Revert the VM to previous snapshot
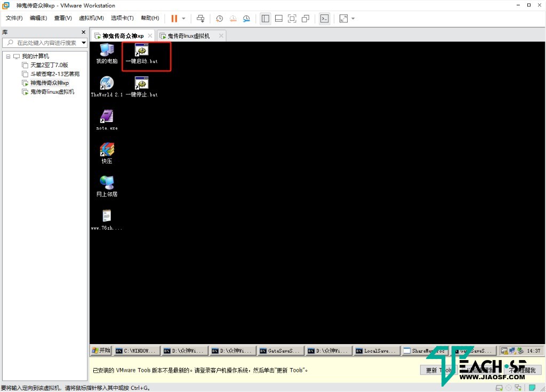 click(x=233, y=19)
